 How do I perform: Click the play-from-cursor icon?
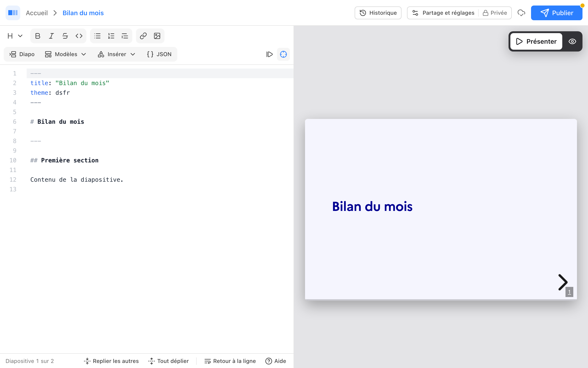pos(269,54)
